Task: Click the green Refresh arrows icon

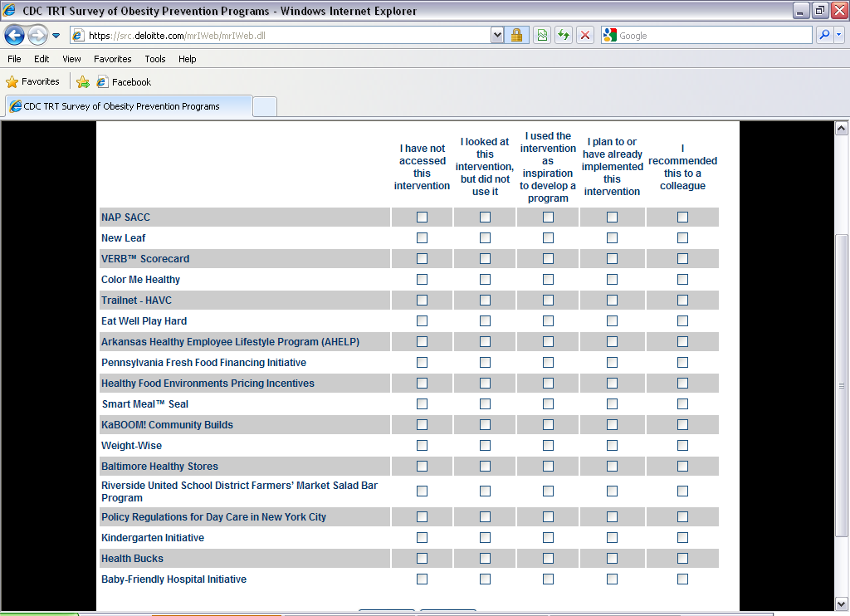Action: pyautogui.click(x=564, y=36)
